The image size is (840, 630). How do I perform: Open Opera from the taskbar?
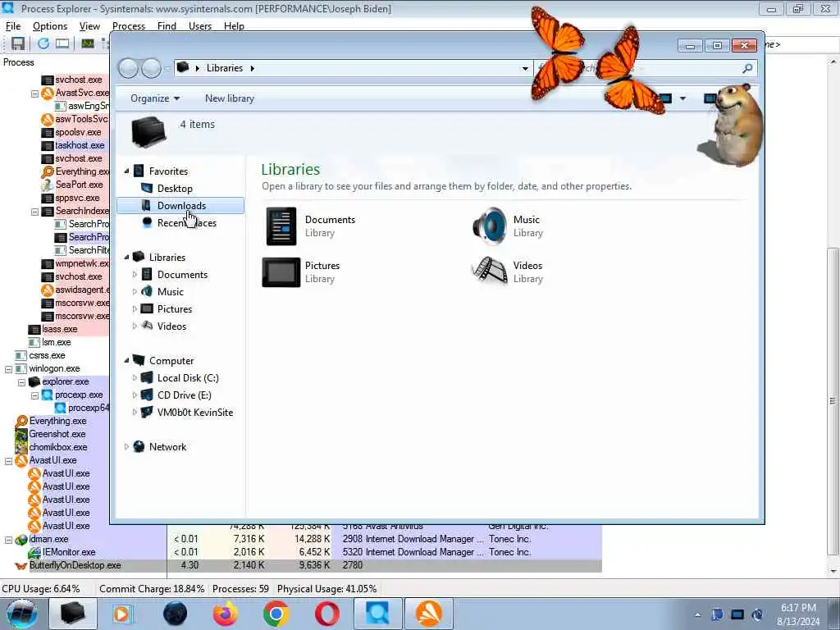coord(326,614)
